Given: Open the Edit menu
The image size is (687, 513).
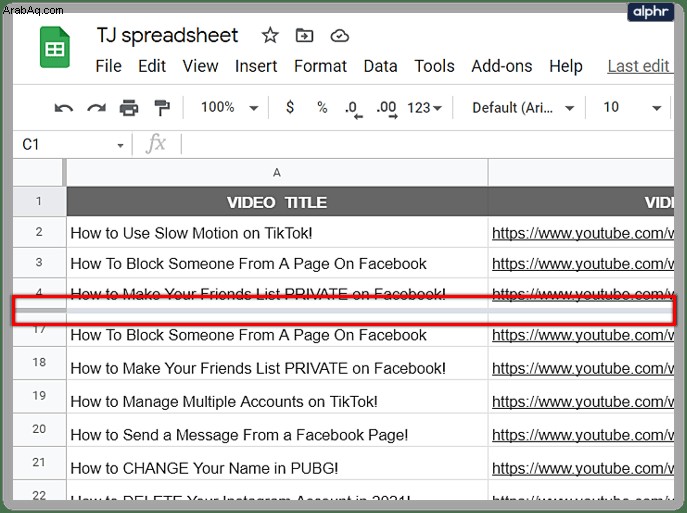Looking at the screenshot, I should tap(152, 66).
